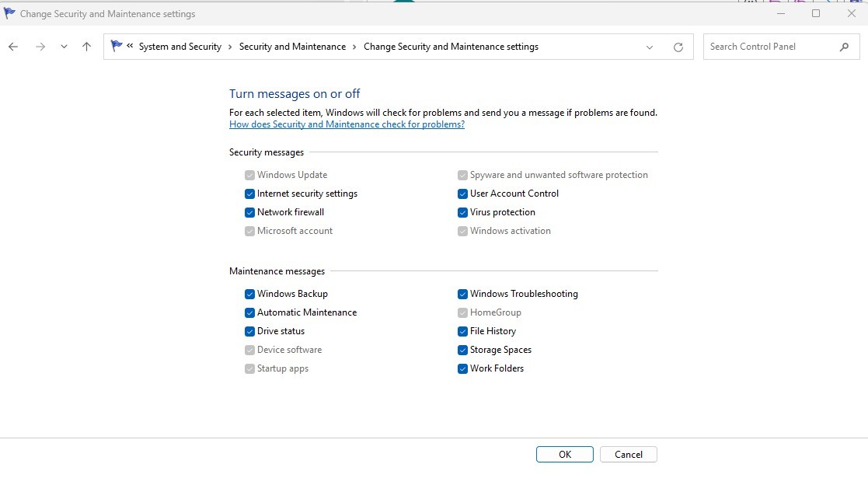Viewport: 868px width, 492px height.
Task: Click the greyed Windows Update checkbox
Action: point(249,176)
